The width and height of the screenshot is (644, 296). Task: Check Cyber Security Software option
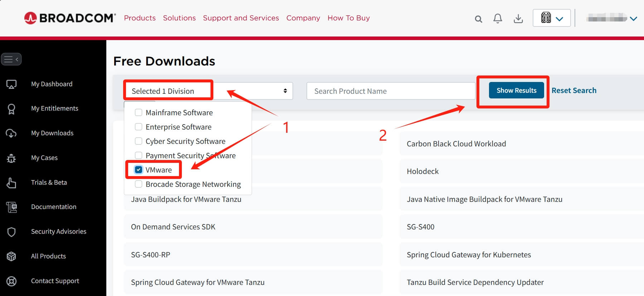pyautogui.click(x=139, y=141)
